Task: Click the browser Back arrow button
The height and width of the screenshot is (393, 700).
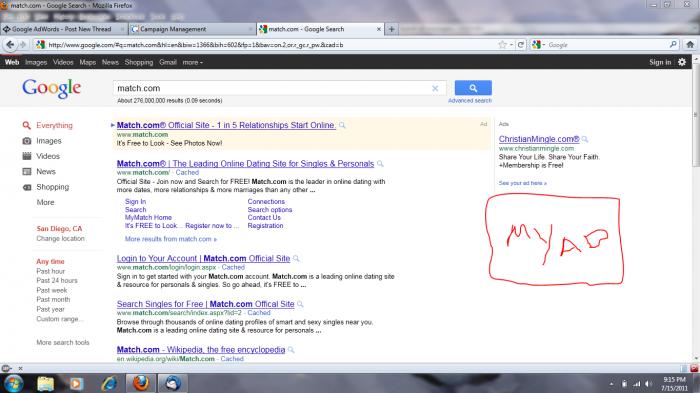Action: (x=10, y=45)
